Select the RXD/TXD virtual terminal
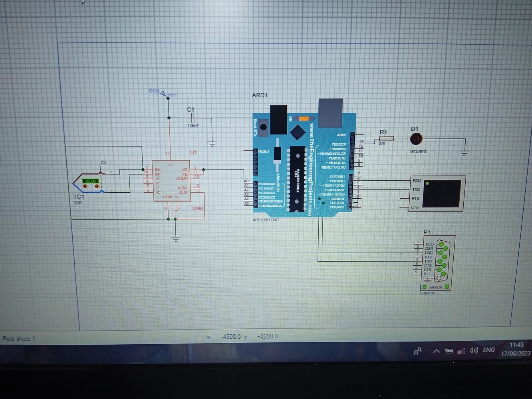The width and height of the screenshot is (532, 399). pyautogui.click(x=437, y=194)
